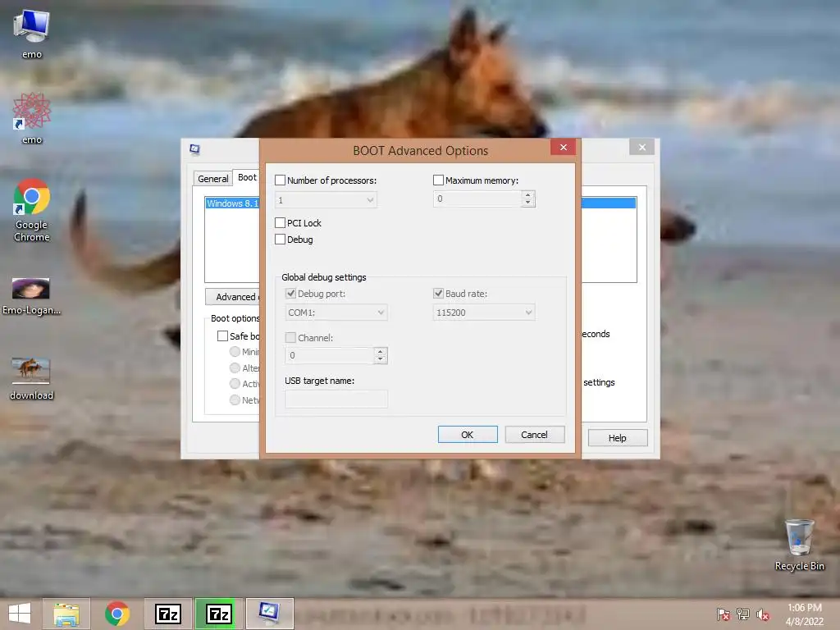
Task: Click Cancel in BOOT Advanced Options
Action: click(x=535, y=435)
